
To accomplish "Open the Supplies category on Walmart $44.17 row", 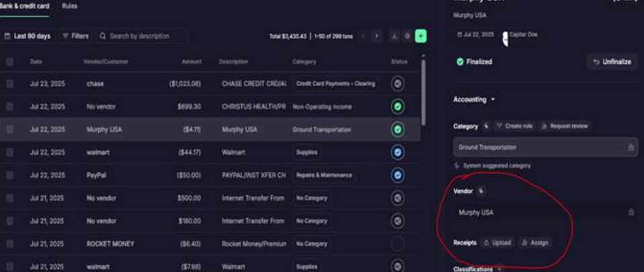I will [306, 152].
